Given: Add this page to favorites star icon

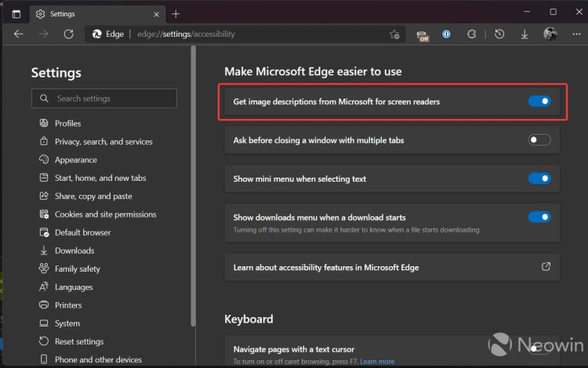Looking at the screenshot, I should (394, 34).
